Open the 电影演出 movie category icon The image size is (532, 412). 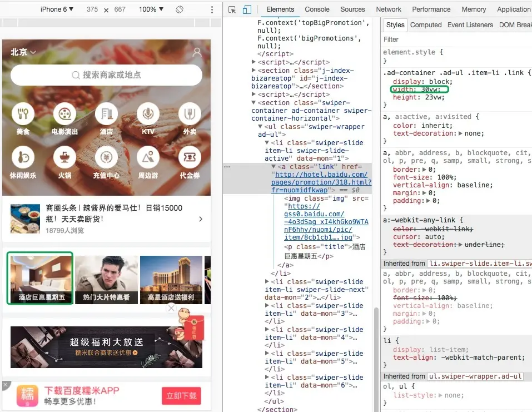click(x=64, y=113)
